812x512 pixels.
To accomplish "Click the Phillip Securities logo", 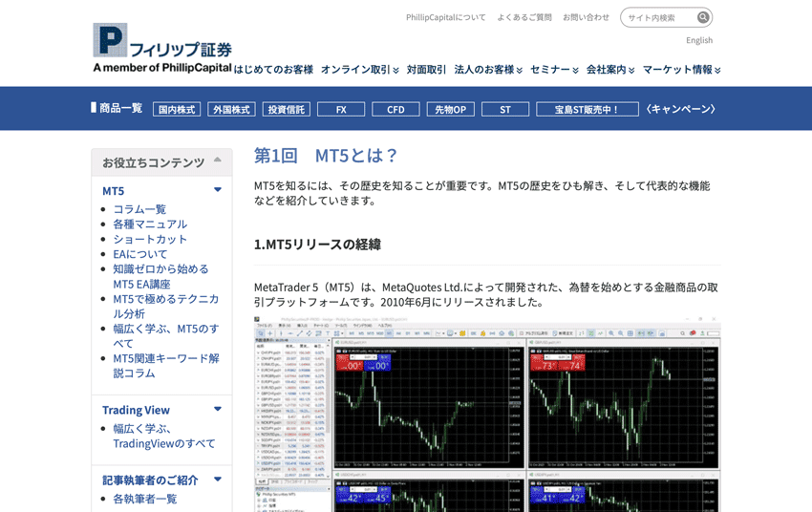I will pyautogui.click(x=162, y=48).
